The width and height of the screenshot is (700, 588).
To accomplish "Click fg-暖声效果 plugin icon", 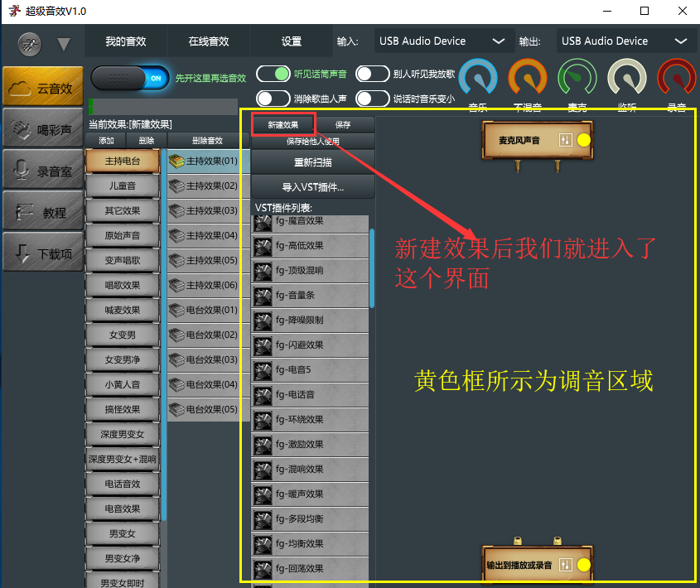I will [x=263, y=494].
